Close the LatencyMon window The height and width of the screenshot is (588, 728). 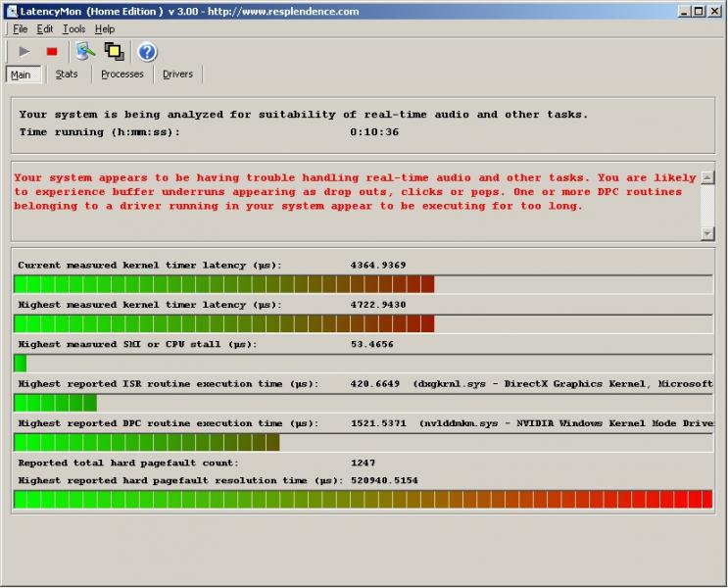point(714,11)
